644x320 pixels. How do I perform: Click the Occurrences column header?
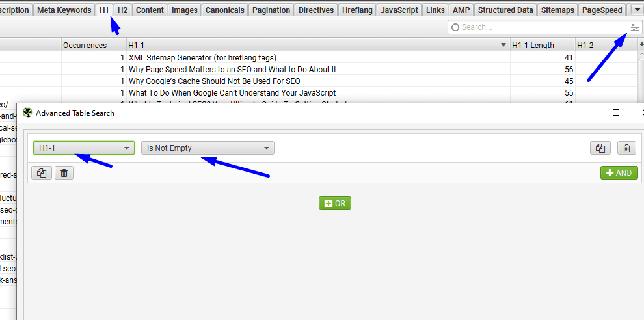(x=85, y=46)
